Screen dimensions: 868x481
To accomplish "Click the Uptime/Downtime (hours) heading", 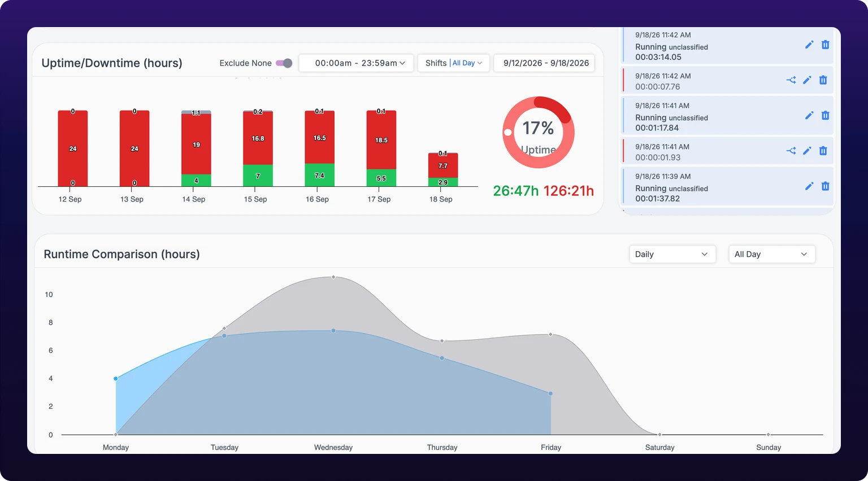I will (112, 63).
